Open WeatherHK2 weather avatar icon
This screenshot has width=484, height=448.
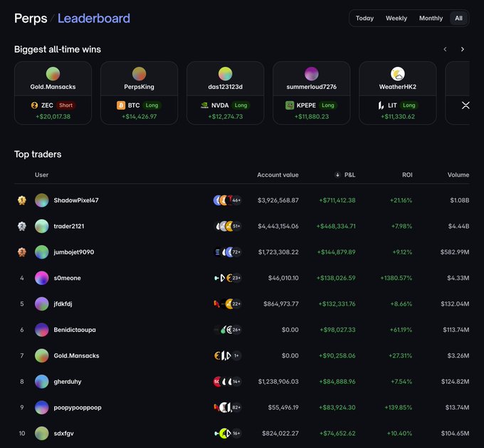coord(398,74)
